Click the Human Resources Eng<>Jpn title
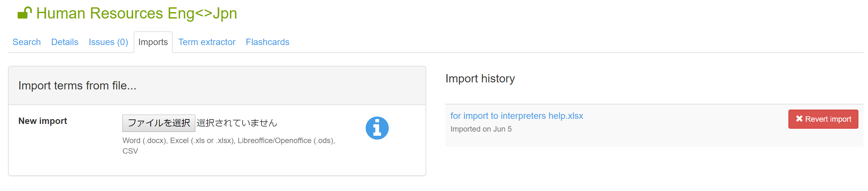Image resolution: width=868 pixels, height=191 pixels. point(137,13)
